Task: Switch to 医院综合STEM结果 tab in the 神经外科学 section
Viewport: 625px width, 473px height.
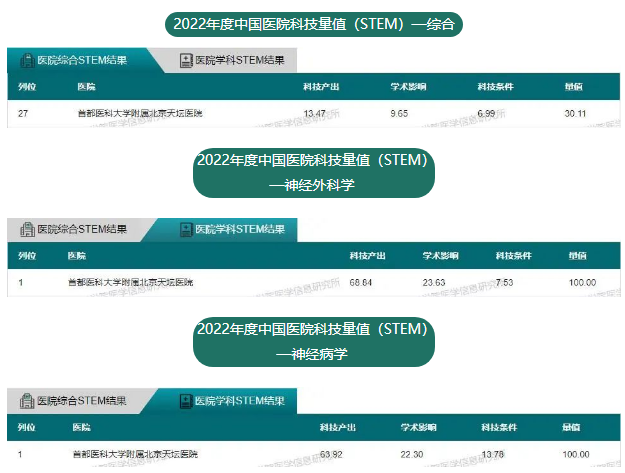Action: (x=81, y=230)
